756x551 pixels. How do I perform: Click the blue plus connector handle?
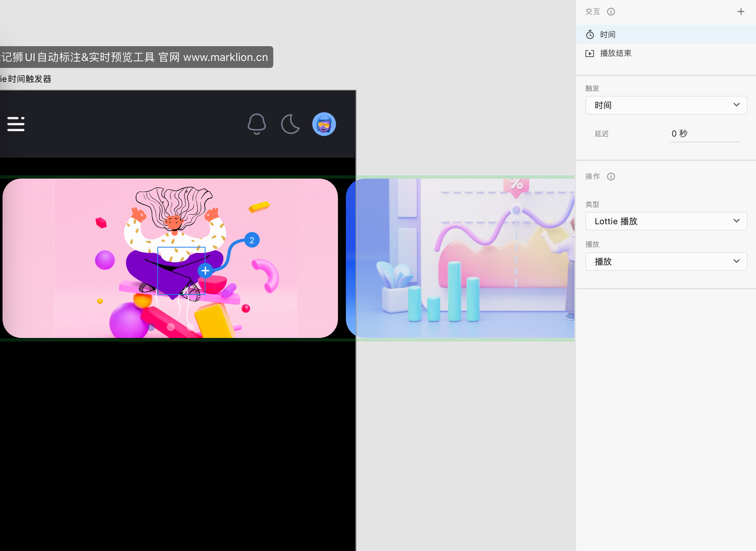(x=205, y=270)
